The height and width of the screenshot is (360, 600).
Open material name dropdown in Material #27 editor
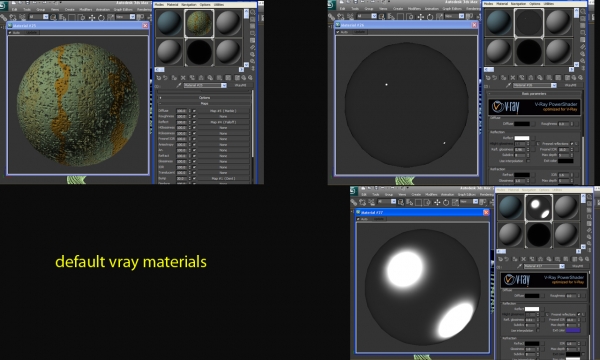(x=562, y=266)
